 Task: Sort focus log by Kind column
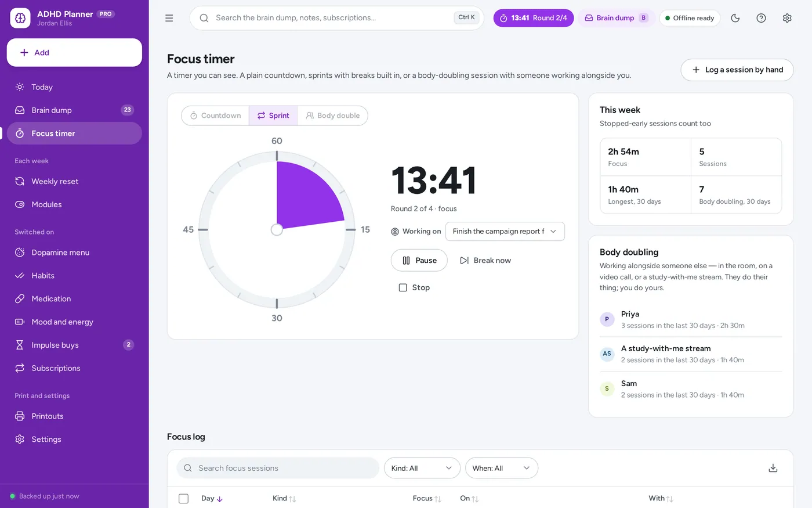[x=284, y=499]
